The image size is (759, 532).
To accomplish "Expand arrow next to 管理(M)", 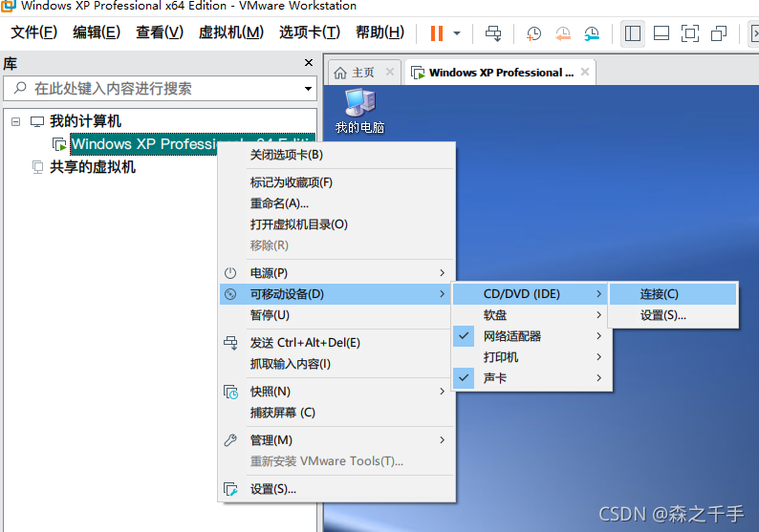I will coord(442,439).
